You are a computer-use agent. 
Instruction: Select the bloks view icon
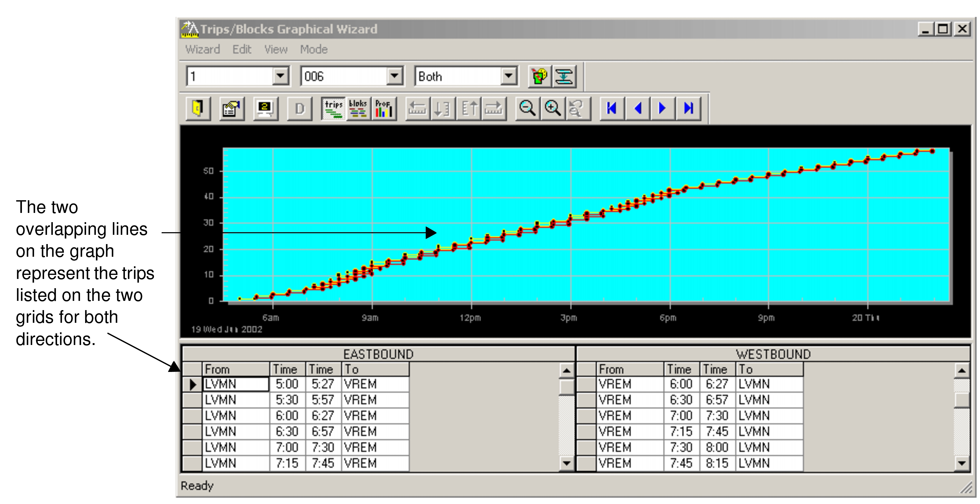(359, 109)
